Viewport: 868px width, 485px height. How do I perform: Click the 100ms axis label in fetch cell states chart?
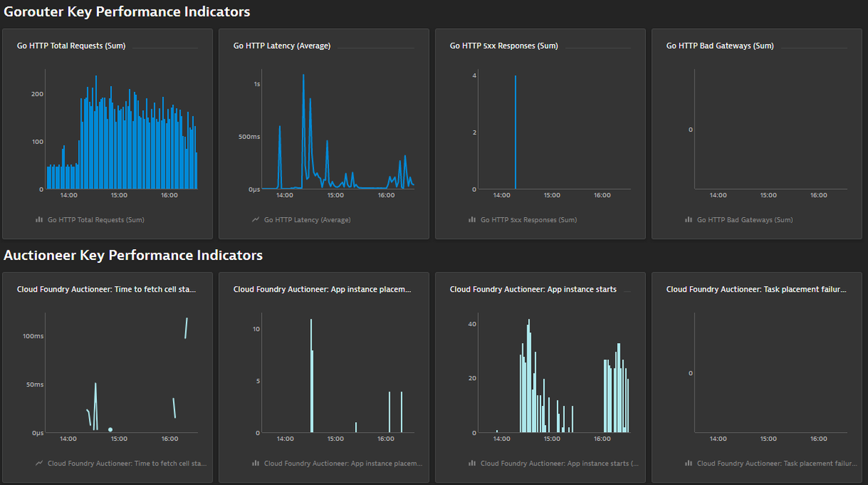[33, 336]
